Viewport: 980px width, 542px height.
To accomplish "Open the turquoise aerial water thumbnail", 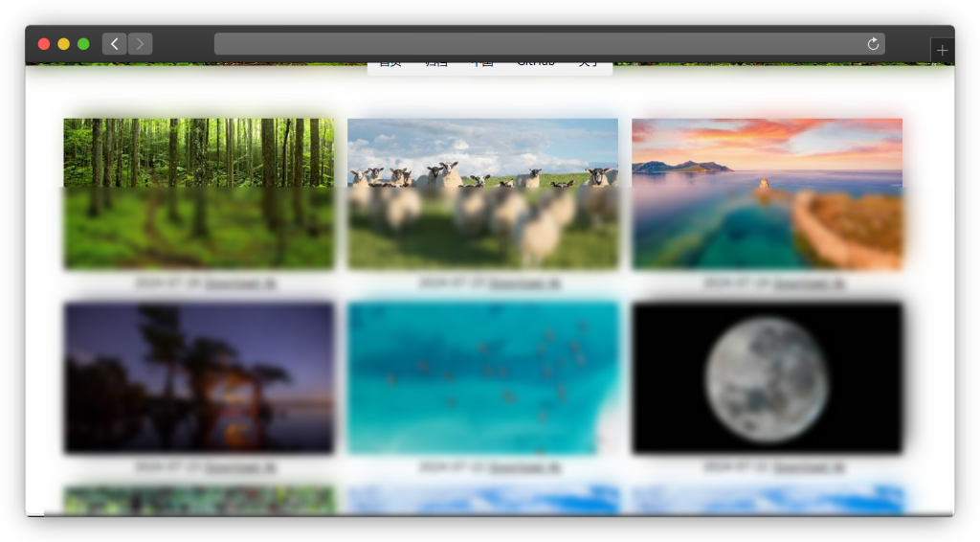I will tap(482, 377).
